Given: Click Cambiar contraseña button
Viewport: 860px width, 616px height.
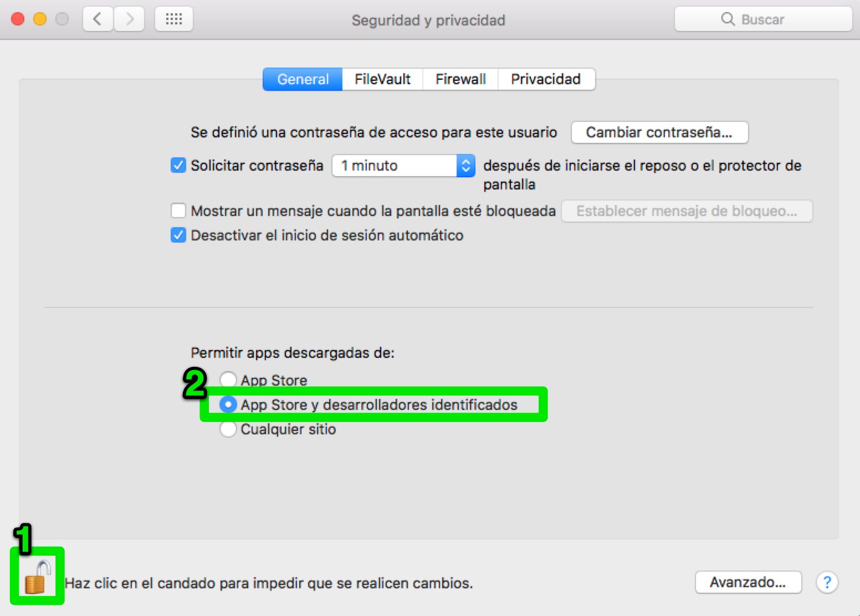Looking at the screenshot, I should point(659,132).
